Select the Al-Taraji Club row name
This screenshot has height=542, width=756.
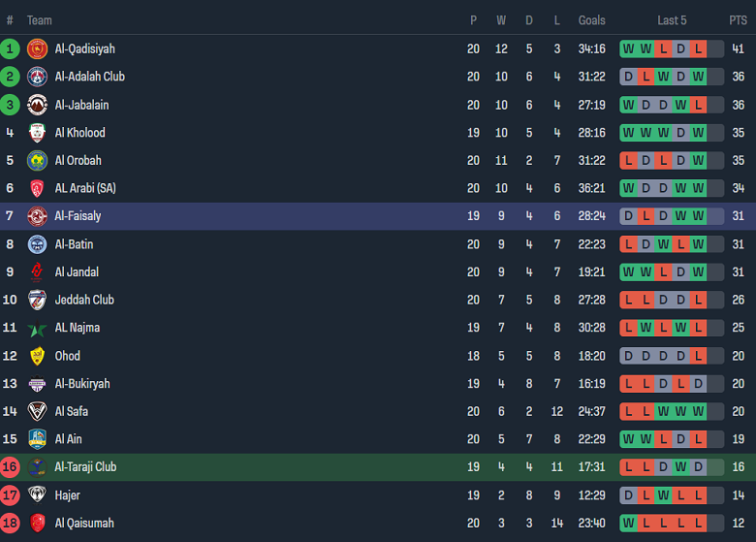(85, 467)
